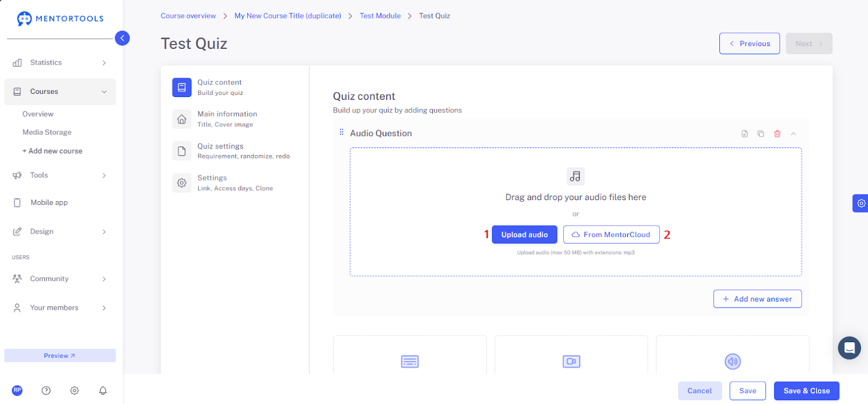Go to the Previous lesson
This screenshot has height=404, width=868.
pyautogui.click(x=750, y=43)
